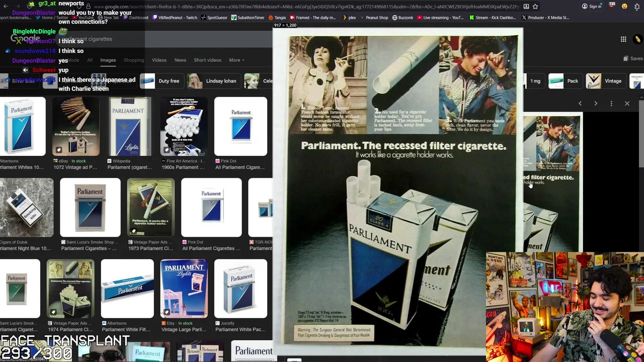Image resolution: width=644 pixels, height=362 pixels.
Task: Open the extension icon with 135 badge
Action: [612, 6]
